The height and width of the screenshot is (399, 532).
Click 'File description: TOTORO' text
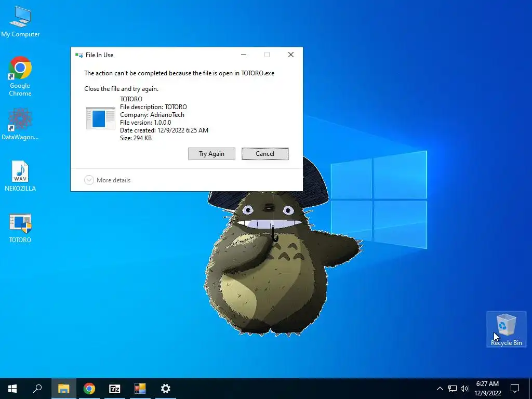[x=153, y=107]
